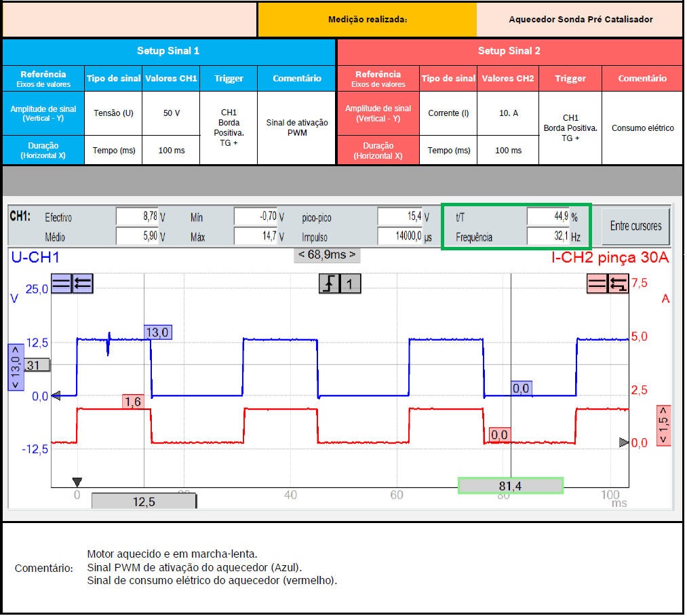The image size is (687, 616).
Task: Select the 81,4 time cursor handle
Action: [510, 486]
